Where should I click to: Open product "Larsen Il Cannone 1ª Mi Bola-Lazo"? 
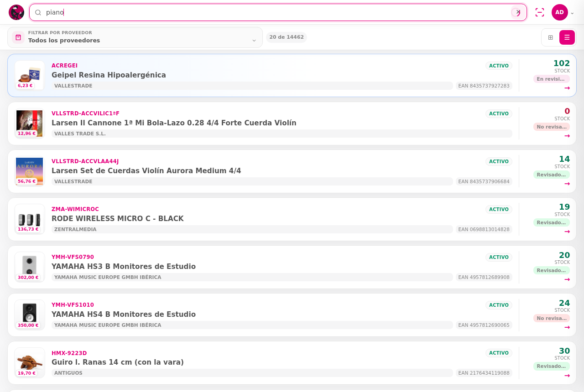click(x=174, y=123)
